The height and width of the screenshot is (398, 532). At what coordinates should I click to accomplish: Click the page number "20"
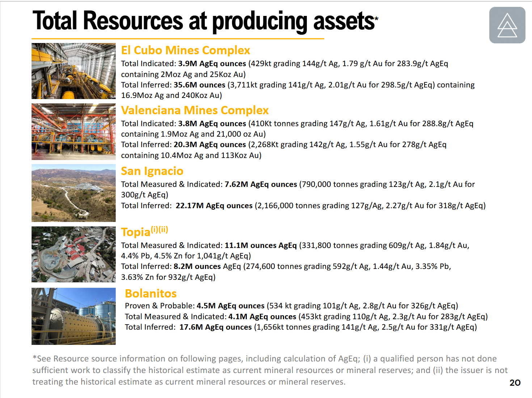coord(515,383)
